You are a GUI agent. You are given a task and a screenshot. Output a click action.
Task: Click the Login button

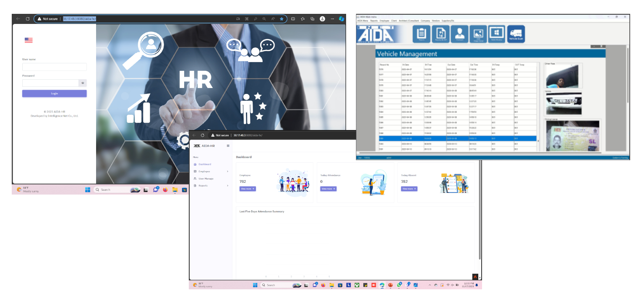tap(54, 93)
